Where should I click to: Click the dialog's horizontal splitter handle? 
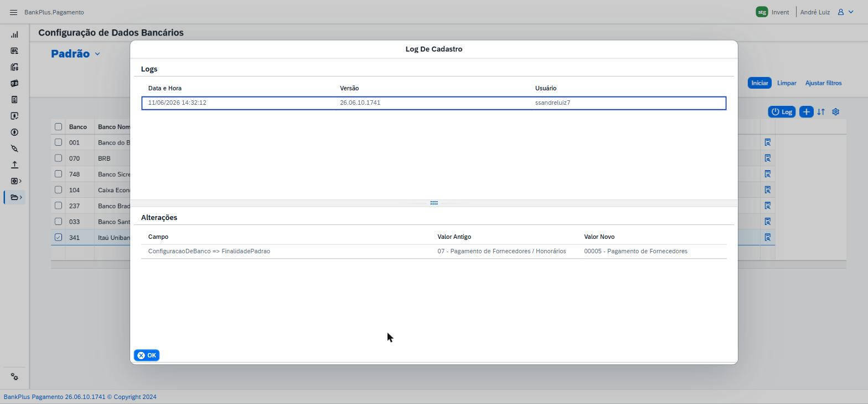(434, 203)
